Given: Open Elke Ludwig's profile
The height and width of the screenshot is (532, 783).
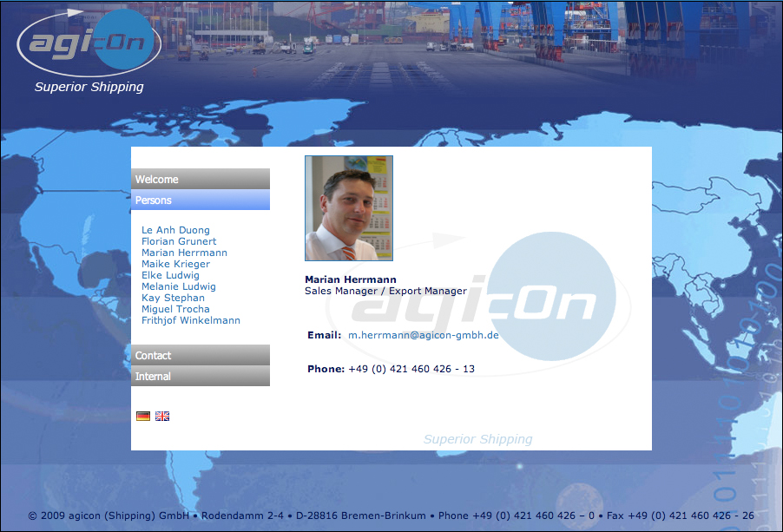Looking at the screenshot, I should click(x=170, y=276).
